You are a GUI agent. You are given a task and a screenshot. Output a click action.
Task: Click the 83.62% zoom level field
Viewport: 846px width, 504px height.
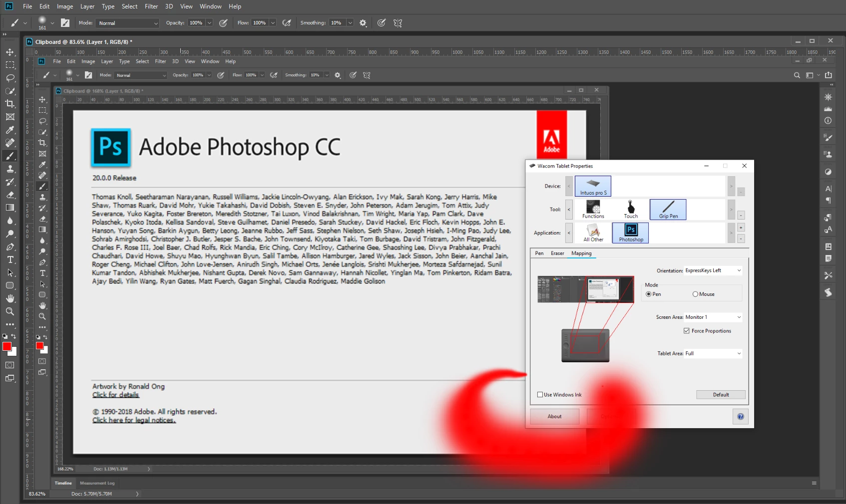(37, 494)
